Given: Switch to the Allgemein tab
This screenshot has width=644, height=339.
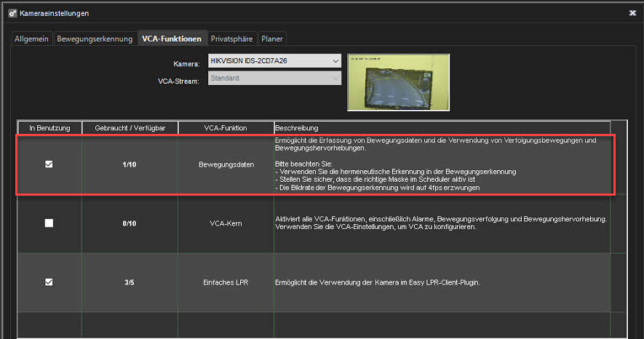Looking at the screenshot, I should click(31, 39).
